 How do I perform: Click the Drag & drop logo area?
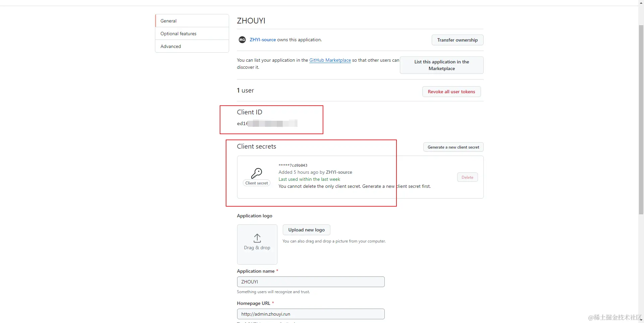pyautogui.click(x=257, y=244)
